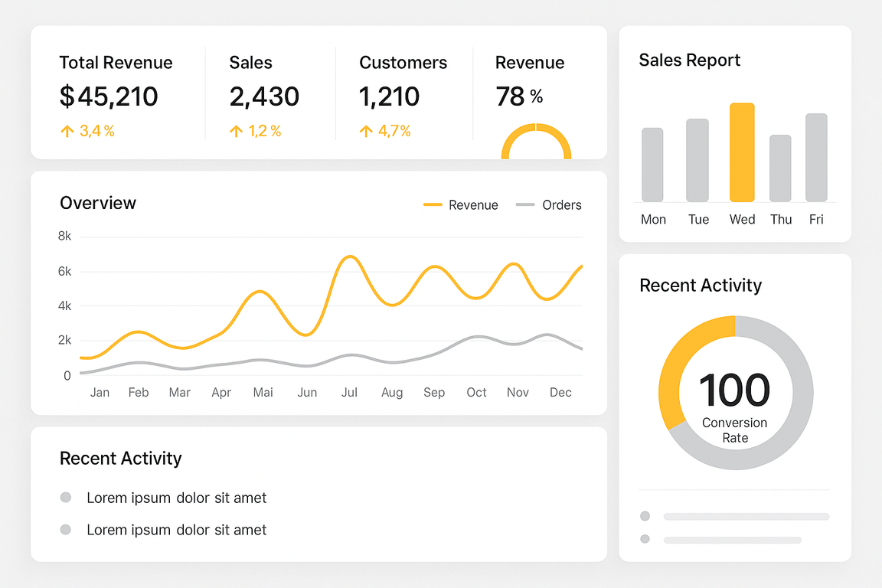Click the Jul label on the Overview axis

point(349,392)
